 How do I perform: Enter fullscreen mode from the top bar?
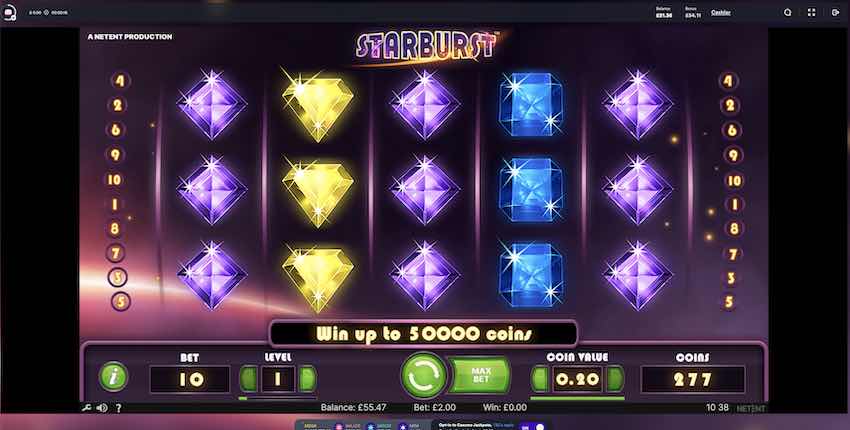812,12
